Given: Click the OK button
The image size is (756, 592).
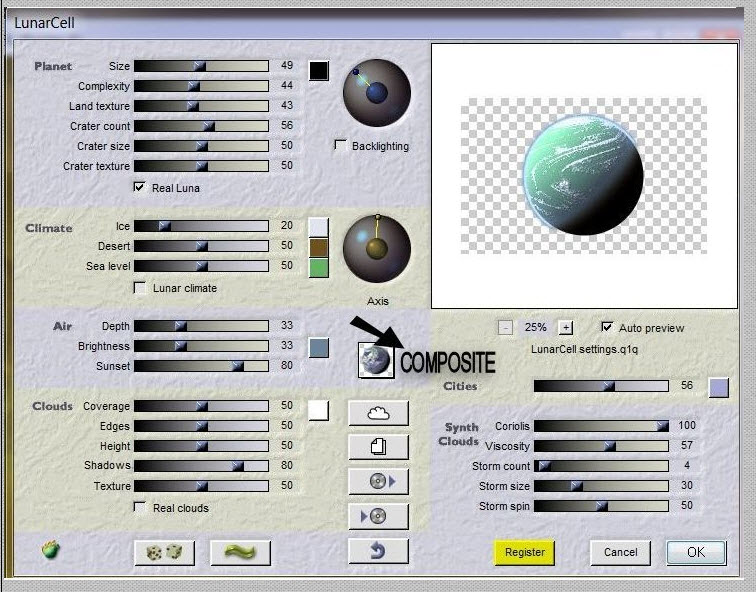Looking at the screenshot, I should [x=696, y=552].
